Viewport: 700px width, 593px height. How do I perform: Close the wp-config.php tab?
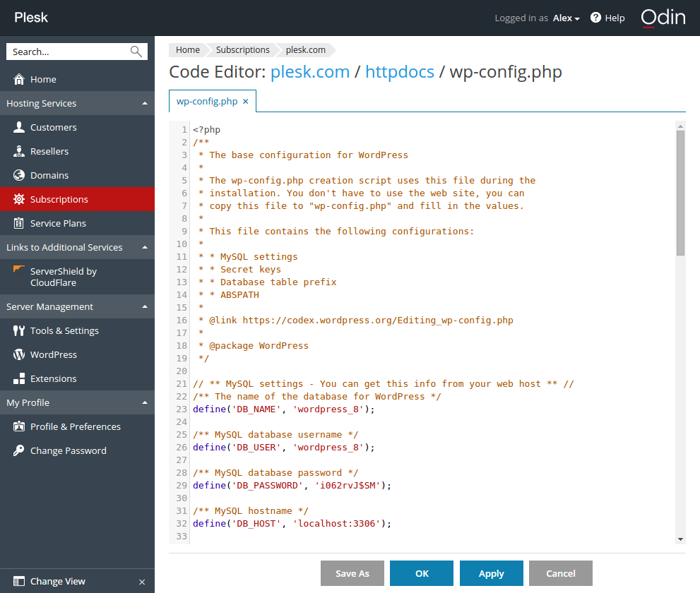(x=246, y=102)
